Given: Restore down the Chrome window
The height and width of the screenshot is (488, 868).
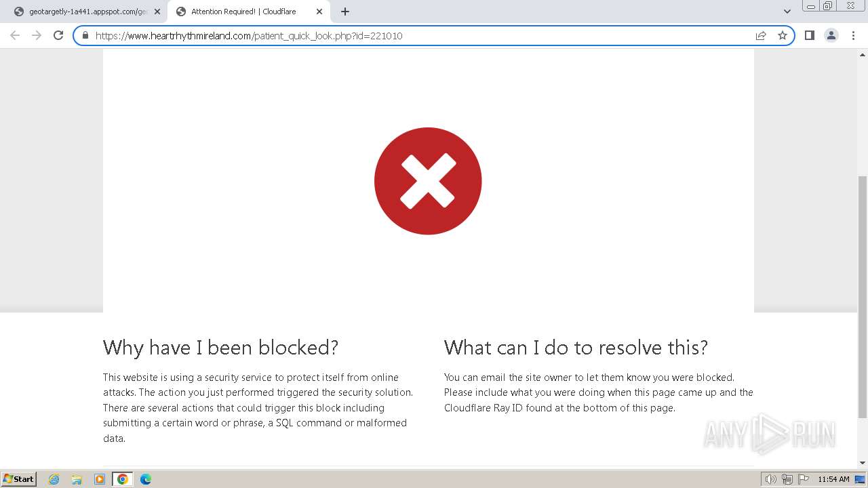Looking at the screenshot, I should point(828,6).
